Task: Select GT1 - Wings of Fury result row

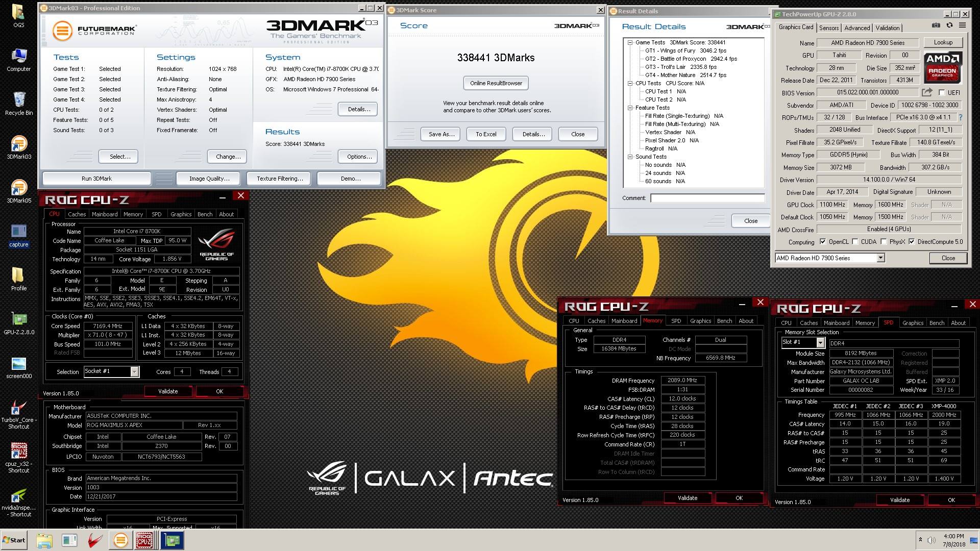Action: pyautogui.click(x=685, y=51)
